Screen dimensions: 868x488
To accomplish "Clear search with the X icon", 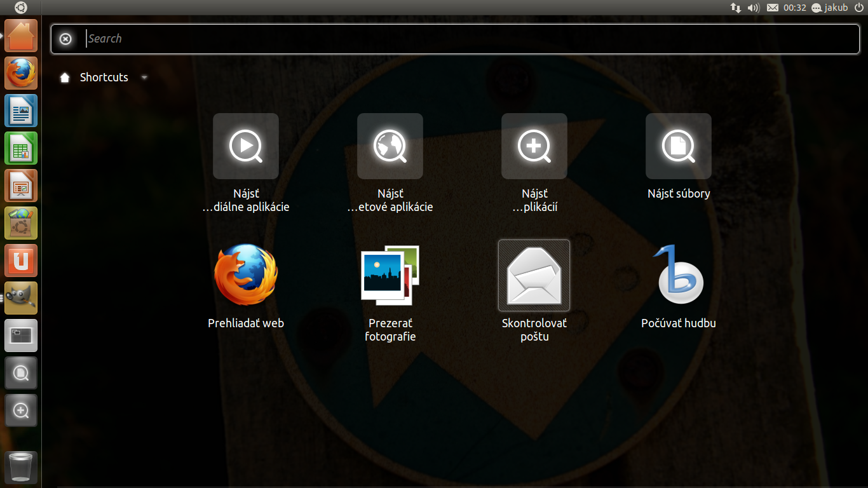I will 65,39.
